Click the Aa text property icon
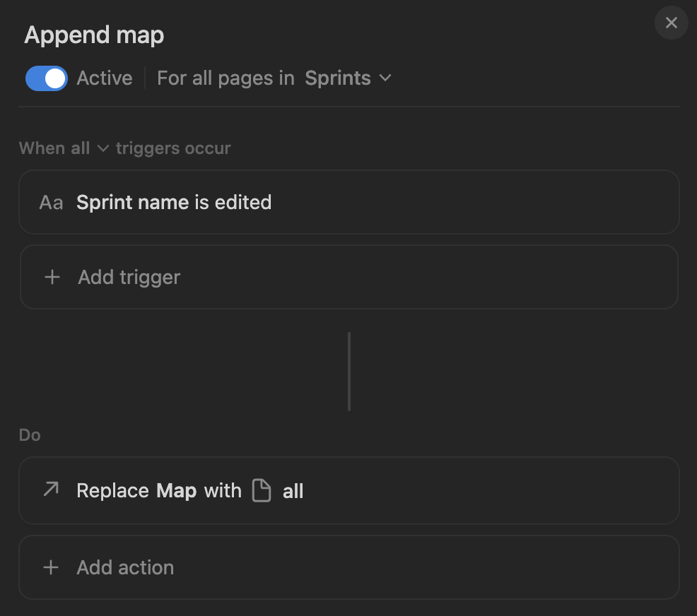Screen dimensions: 697x616 [x=51, y=203]
